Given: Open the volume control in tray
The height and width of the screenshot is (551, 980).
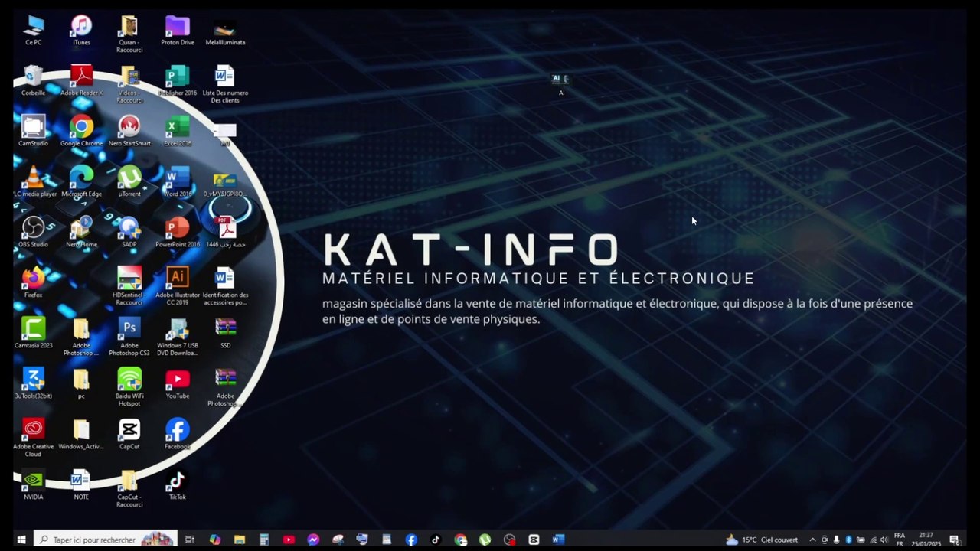Looking at the screenshot, I should point(884,540).
